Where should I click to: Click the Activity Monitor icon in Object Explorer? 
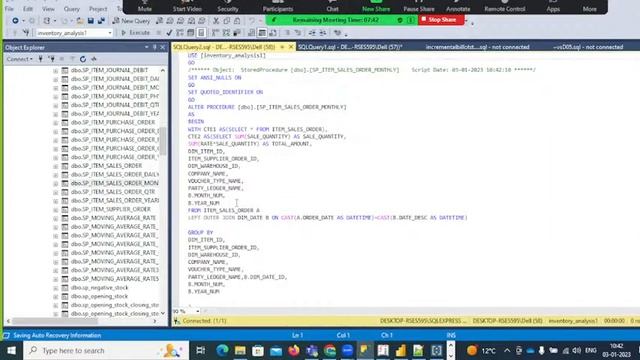pyautogui.click(x=93, y=59)
